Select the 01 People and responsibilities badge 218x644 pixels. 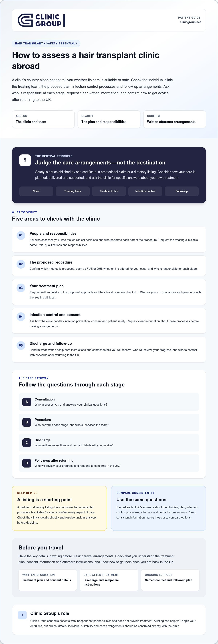[x=21, y=235]
